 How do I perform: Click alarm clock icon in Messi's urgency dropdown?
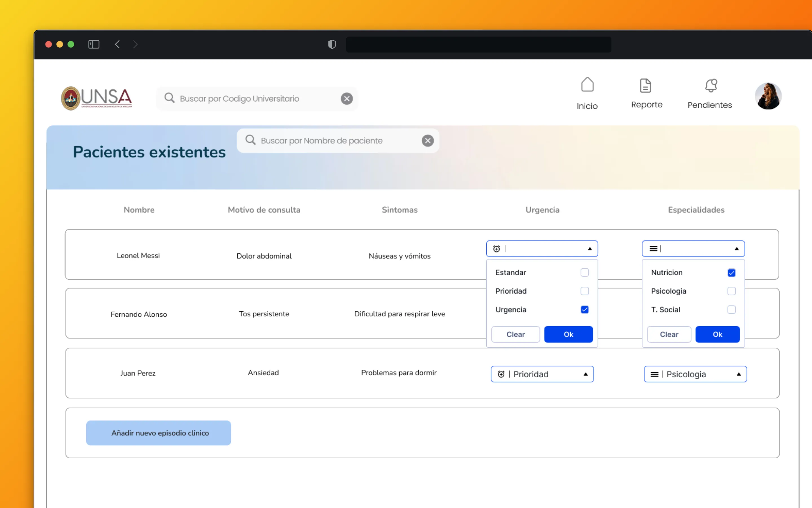click(497, 249)
